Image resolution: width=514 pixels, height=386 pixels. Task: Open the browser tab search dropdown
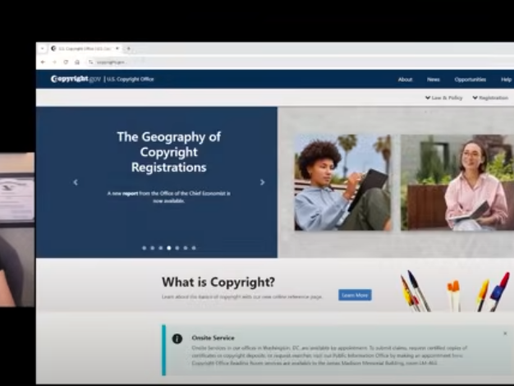coord(42,49)
